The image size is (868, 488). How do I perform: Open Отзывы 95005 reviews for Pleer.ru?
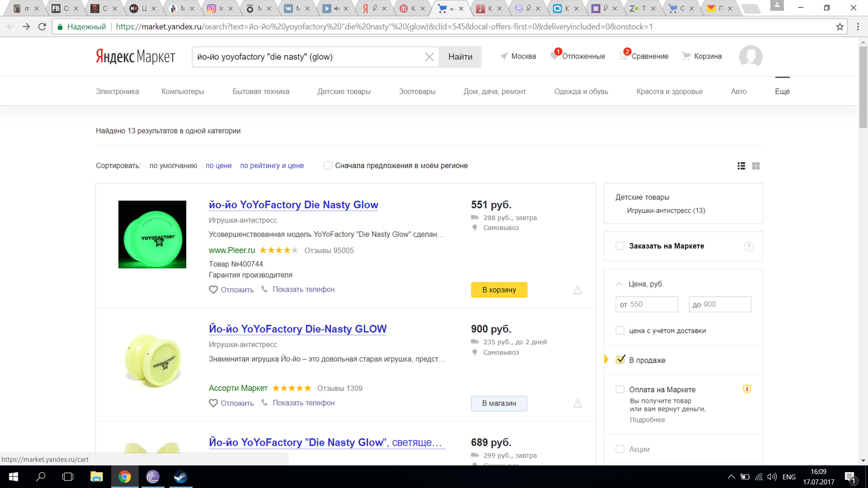[x=329, y=251]
